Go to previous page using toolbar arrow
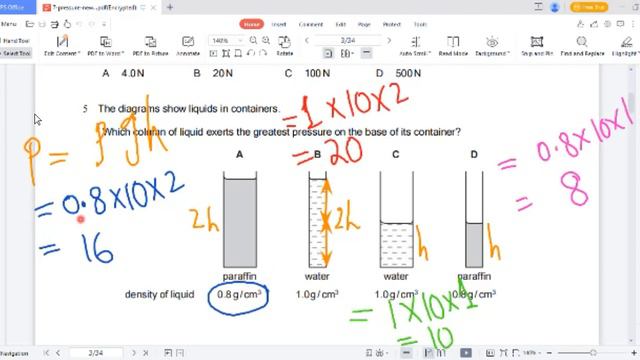This screenshot has width=640, height=360. click(307, 40)
